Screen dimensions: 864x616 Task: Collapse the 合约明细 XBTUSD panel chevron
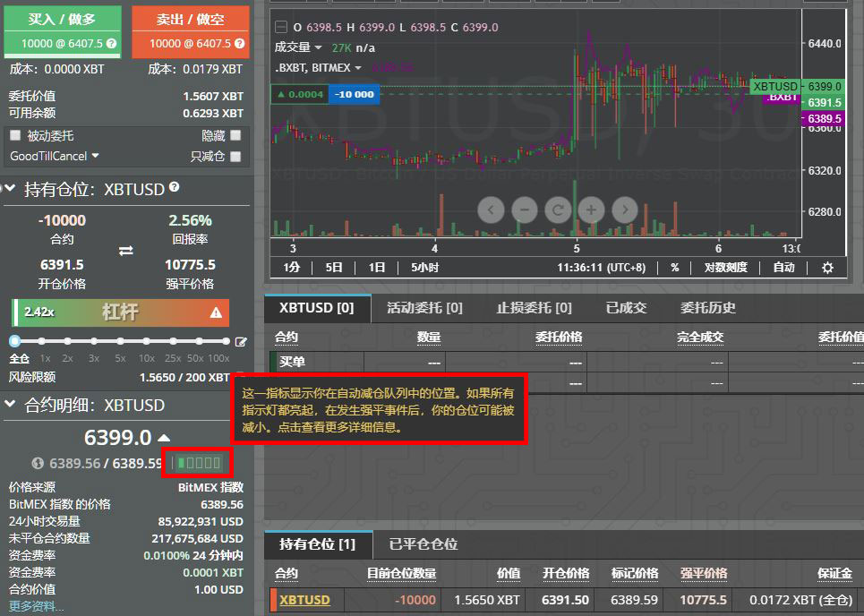[x=10, y=404]
